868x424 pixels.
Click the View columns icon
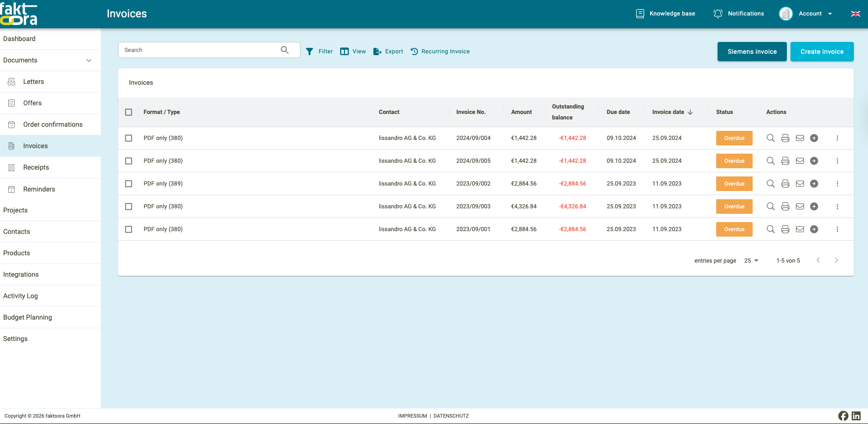coord(352,51)
